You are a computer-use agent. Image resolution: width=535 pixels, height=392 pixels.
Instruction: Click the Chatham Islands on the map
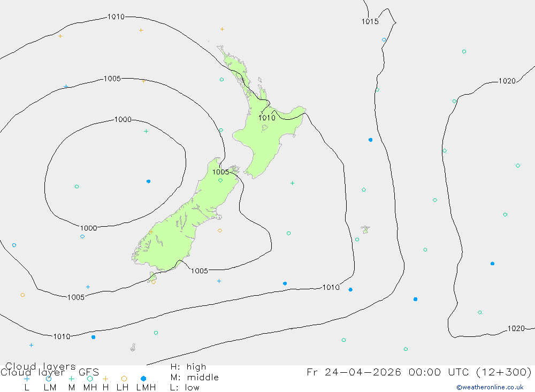(365, 229)
